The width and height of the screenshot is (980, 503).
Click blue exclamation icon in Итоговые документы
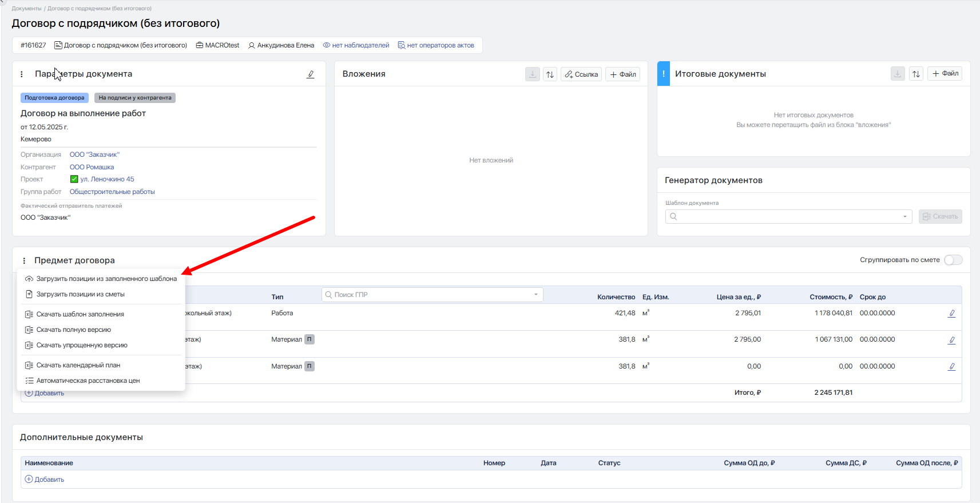[664, 74]
